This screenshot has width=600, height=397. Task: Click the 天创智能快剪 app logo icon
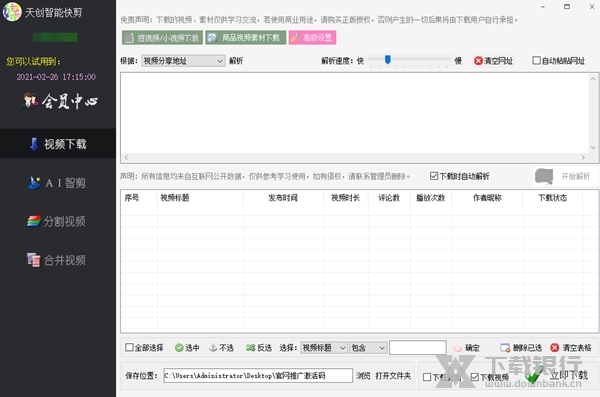(12, 11)
